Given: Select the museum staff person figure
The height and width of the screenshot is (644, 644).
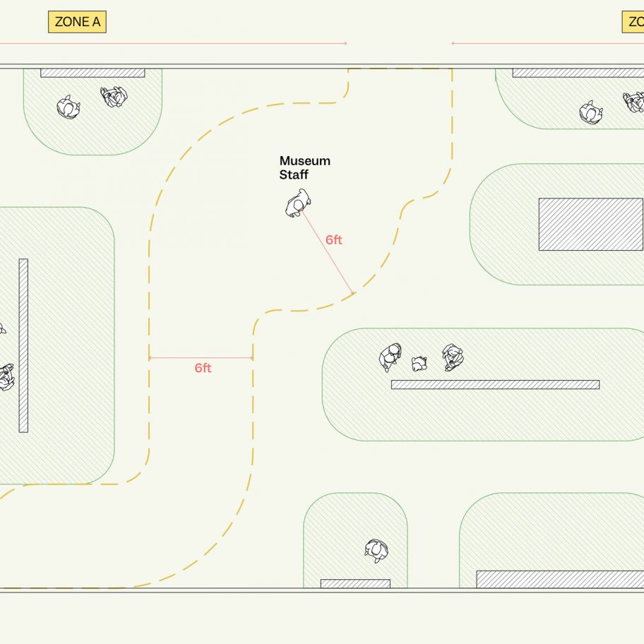Looking at the screenshot, I should [298, 203].
